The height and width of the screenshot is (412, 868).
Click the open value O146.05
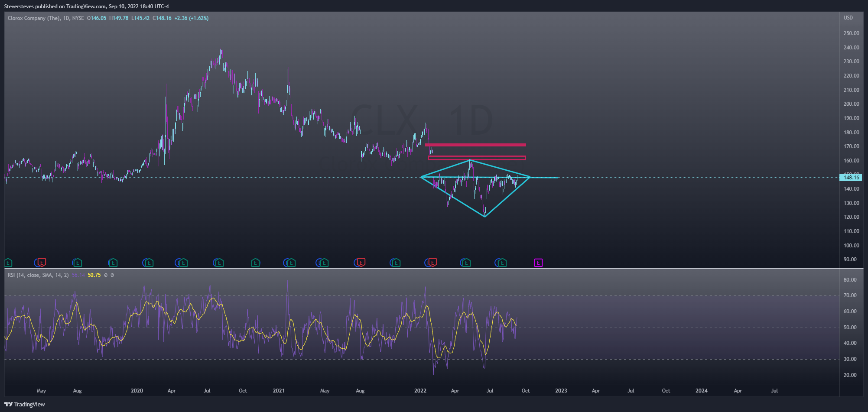(97, 18)
